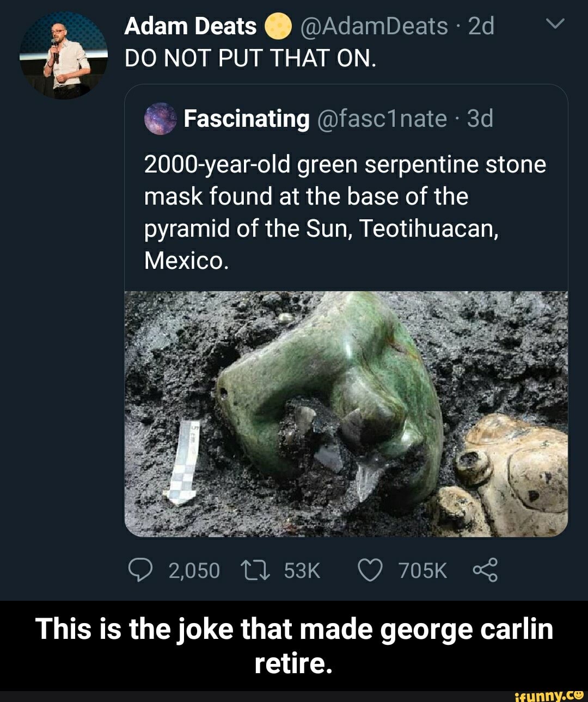Open @fasc1nate profile via the handle
588x702 pixels.
click(x=381, y=119)
